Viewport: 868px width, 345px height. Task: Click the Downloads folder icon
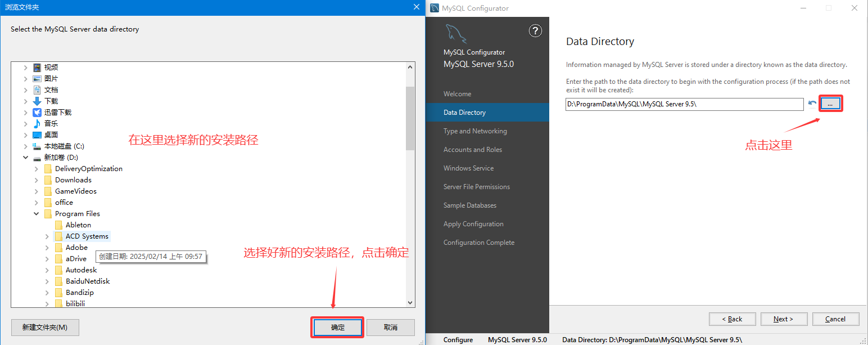48,180
